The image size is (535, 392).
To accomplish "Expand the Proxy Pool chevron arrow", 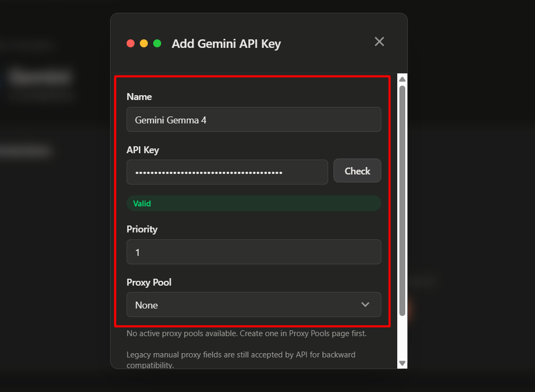I will coord(365,305).
